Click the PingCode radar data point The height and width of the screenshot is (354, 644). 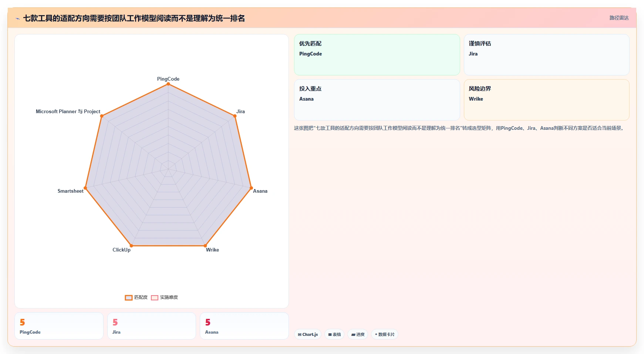(168, 84)
